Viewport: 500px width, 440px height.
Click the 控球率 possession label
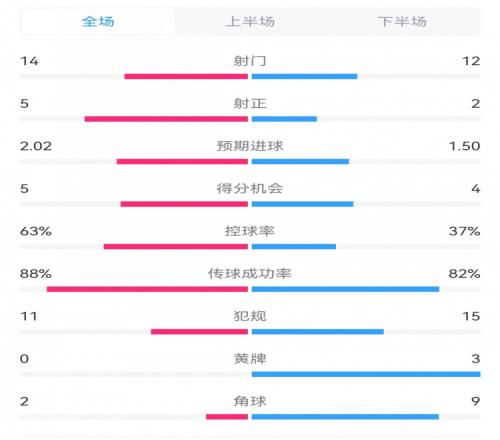(x=250, y=231)
